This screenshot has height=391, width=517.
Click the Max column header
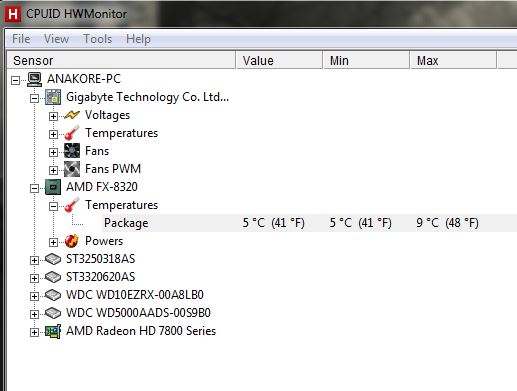[x=453, y=60]
